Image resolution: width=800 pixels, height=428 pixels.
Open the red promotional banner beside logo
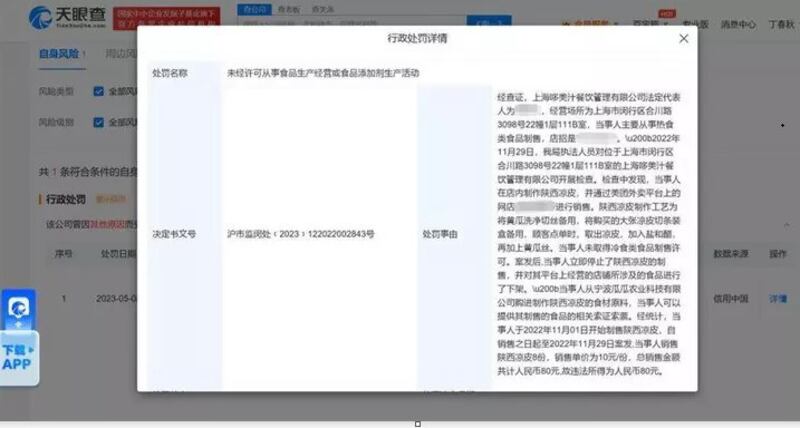coord(167,18)
